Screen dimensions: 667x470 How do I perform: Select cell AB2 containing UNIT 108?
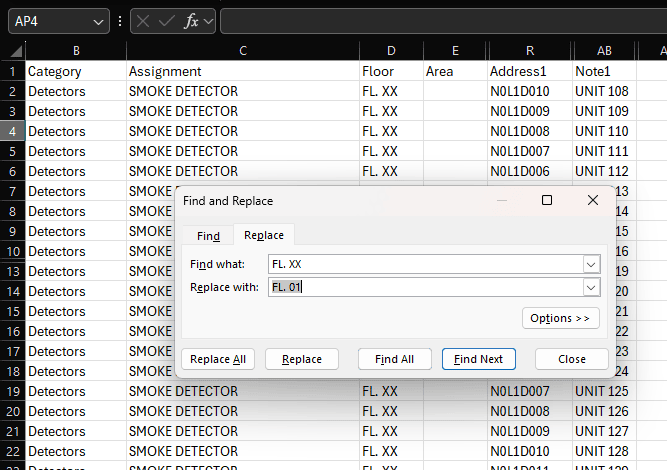coord(604,91)
